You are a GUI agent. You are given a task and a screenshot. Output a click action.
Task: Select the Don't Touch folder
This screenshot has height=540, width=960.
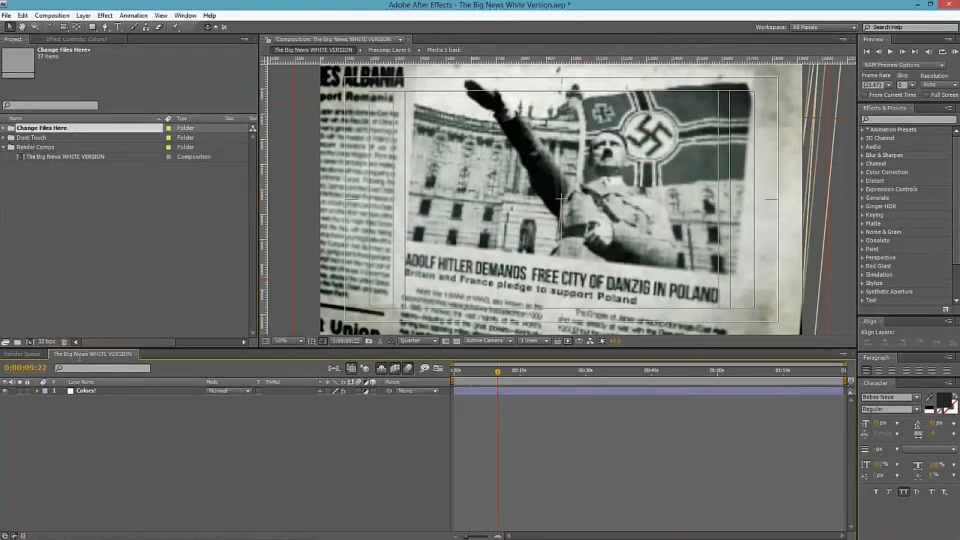[31, 138]
